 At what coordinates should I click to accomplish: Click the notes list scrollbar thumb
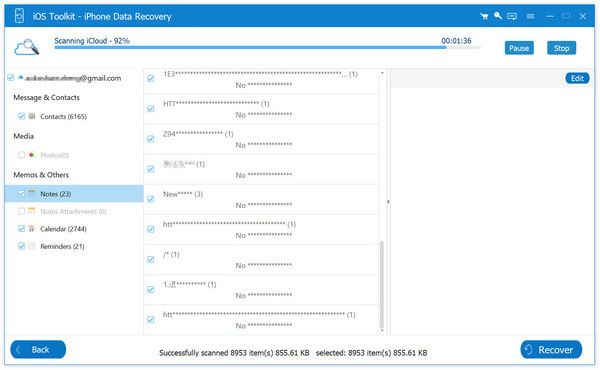pyautogui.click(x=382, y=284)
